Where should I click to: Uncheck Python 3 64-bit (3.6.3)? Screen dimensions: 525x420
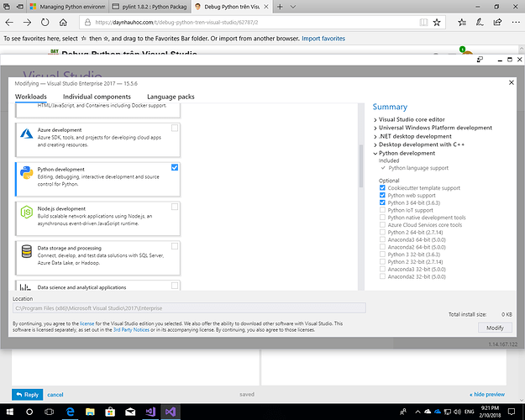pyautogui.click(x=382, y=202)
